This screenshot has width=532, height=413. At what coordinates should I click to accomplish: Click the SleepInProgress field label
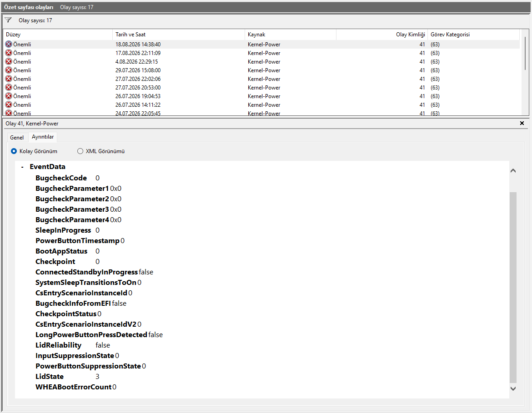point(63,230)
